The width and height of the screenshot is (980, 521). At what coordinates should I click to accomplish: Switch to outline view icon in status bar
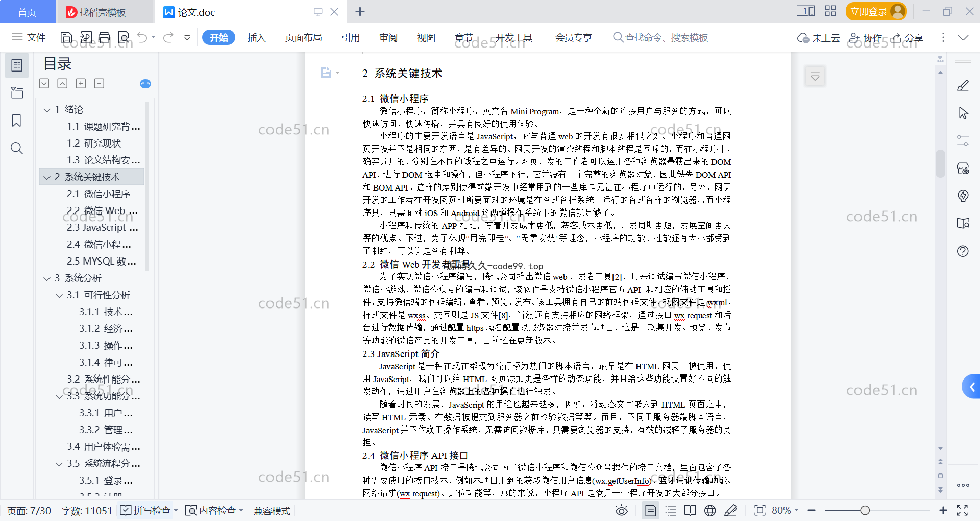click(671, 510)
